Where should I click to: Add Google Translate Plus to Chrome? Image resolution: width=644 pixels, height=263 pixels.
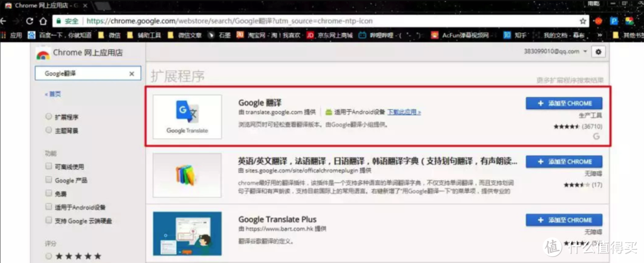pos(564,220)
